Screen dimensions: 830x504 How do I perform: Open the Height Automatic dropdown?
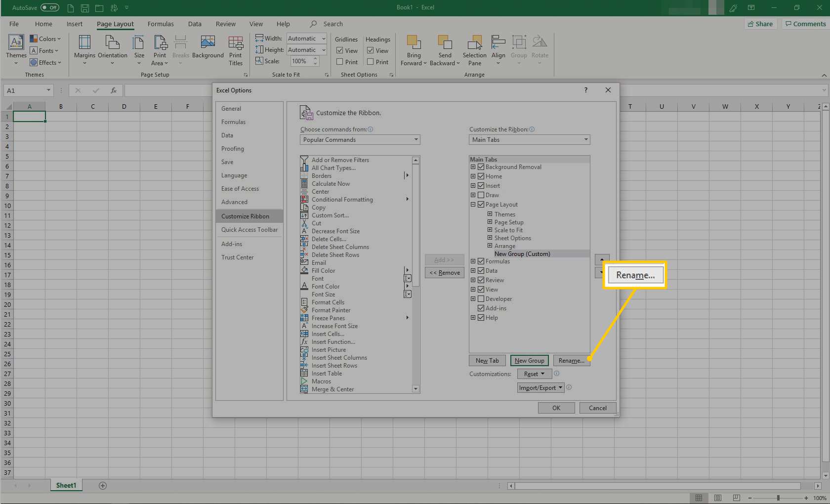tap(307, 50)
